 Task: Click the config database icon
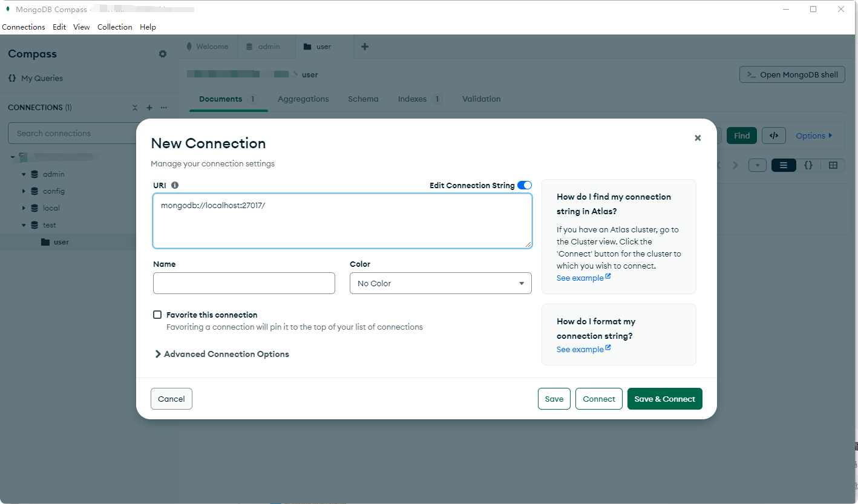pos(34,191)
